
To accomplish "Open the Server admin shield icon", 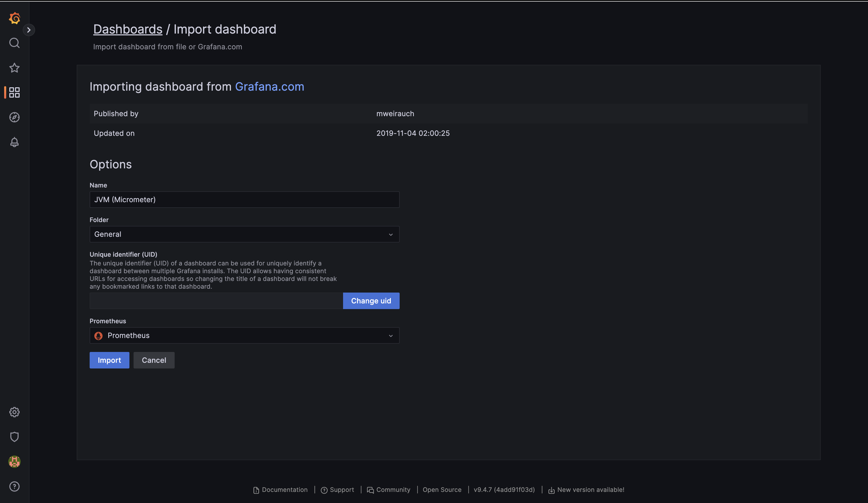I will point(14,437).
